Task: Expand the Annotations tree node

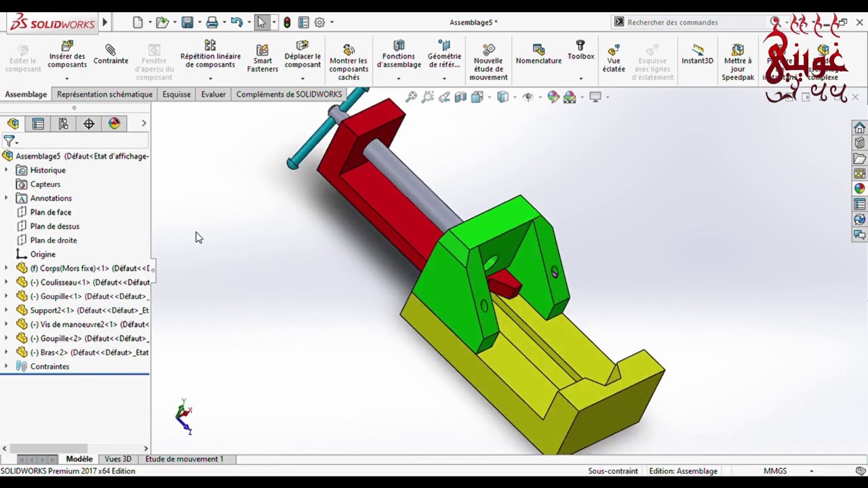Action: pos(6,198)
